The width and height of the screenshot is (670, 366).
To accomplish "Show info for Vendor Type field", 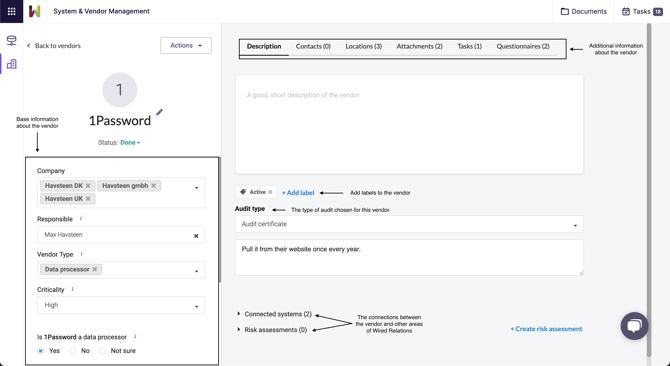I will coord(81,254).
